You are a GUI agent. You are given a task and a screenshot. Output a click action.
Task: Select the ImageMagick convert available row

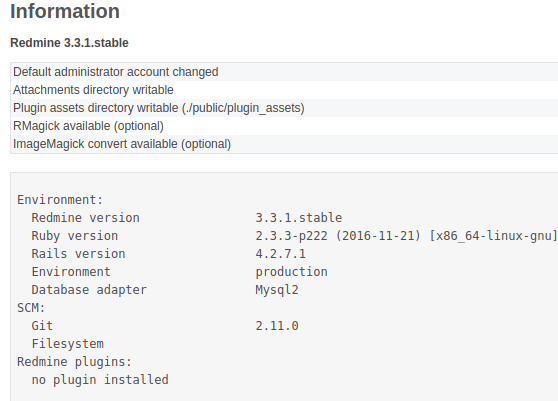point(284,144)
